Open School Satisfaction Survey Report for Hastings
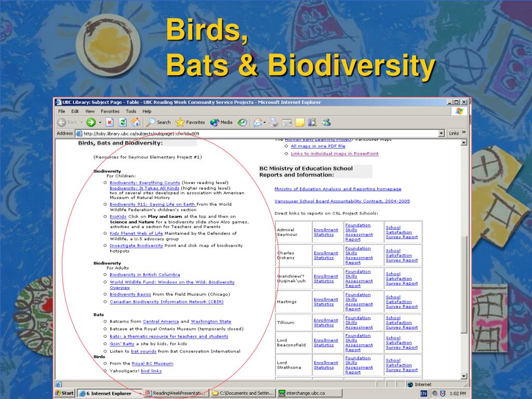Viewport: 532px width, 399px height. point(402,302)
